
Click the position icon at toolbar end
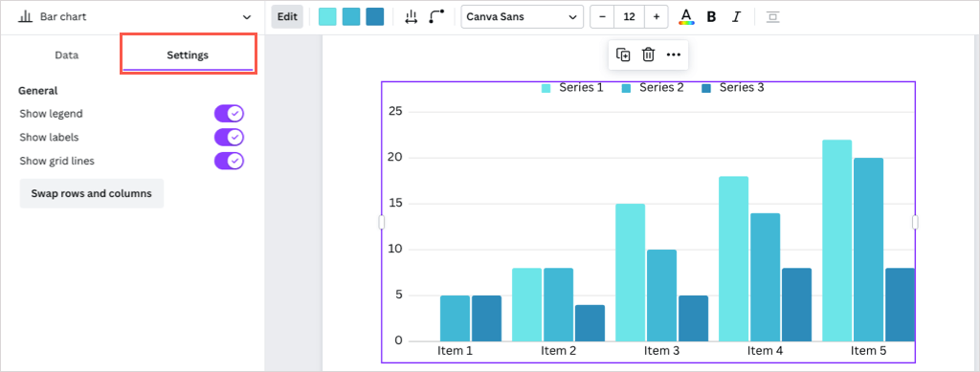tap(773, 17)
